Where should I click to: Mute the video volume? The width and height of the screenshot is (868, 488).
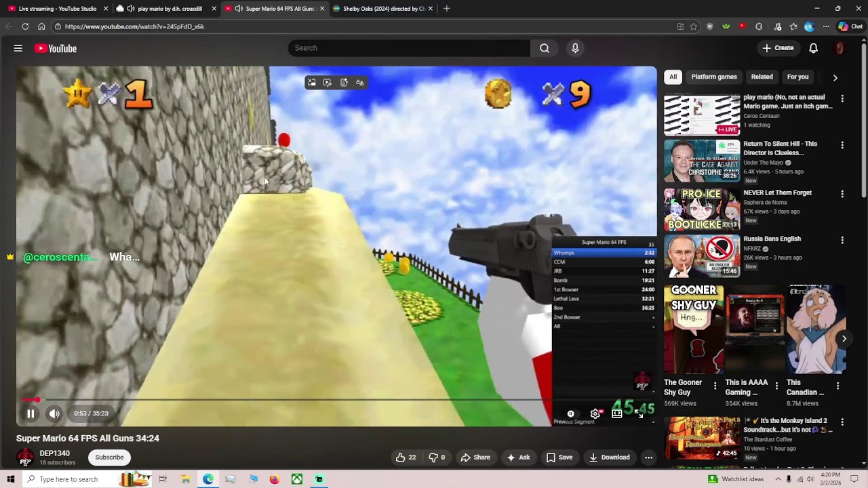pyautogui.click(x=54, y=413)
